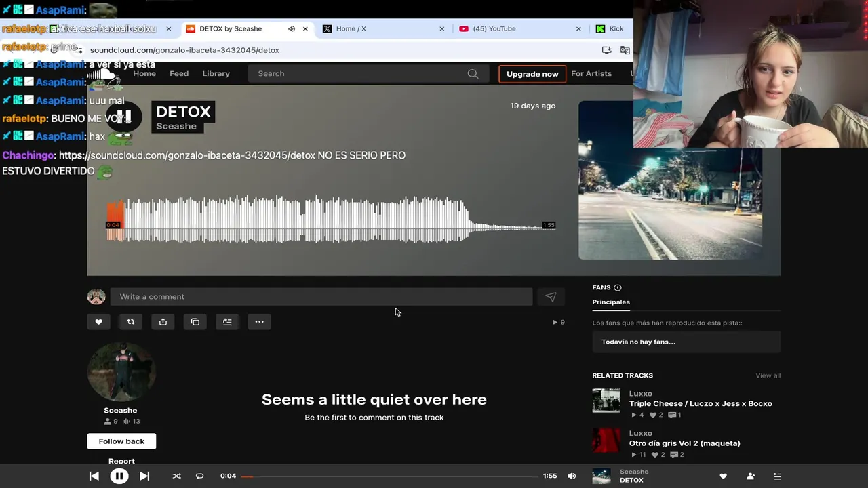The width and height of the screenshot is (868, 488).
Task: Click Report link under artist
Action: pyautogui.click(x=121, y=461)
